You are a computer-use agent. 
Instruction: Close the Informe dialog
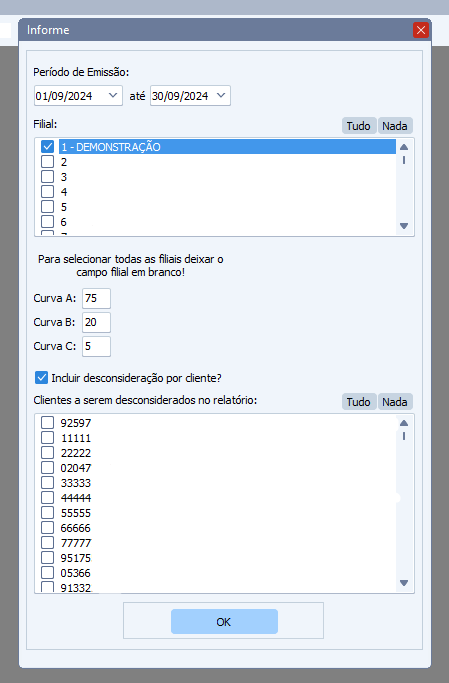pos(421,30)
